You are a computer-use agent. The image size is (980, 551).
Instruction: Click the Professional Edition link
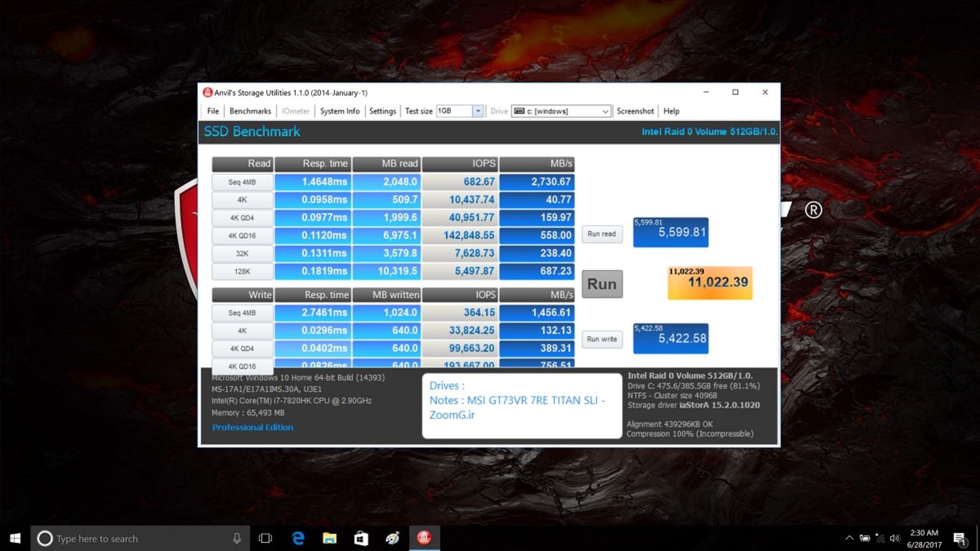click(x=253, y=427)
